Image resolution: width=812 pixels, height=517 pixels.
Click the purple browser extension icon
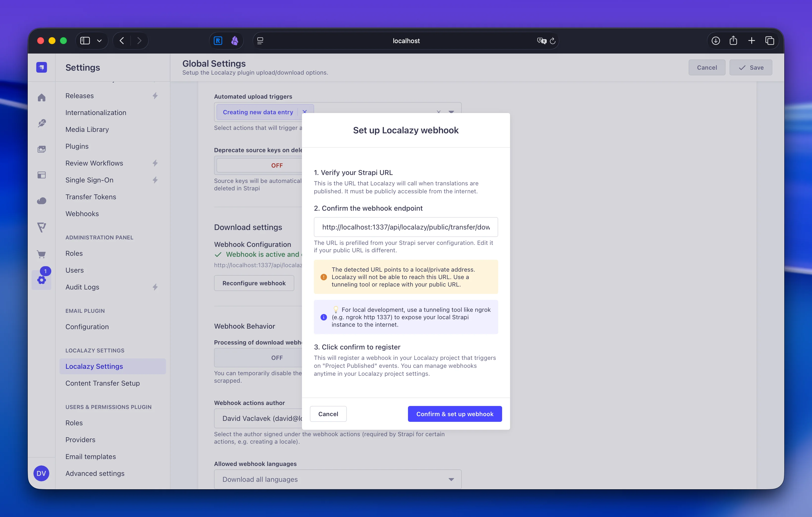coord(235,40)
